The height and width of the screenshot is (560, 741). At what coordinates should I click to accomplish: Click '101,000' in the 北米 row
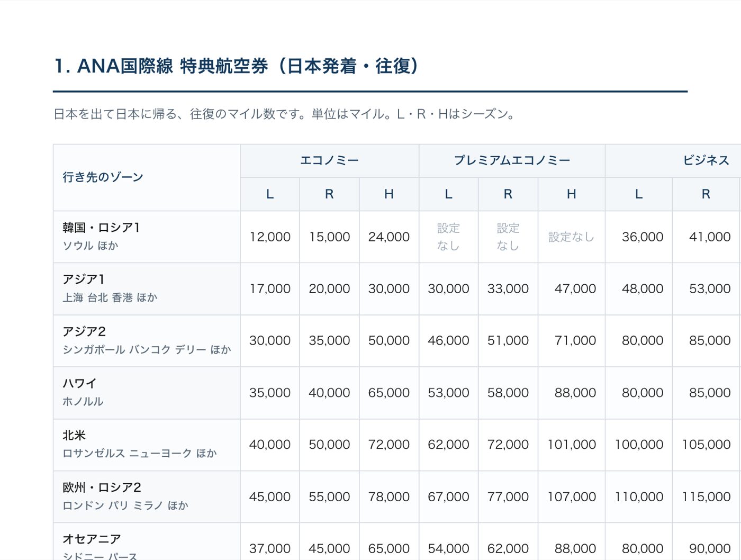[x=572, y=445]
